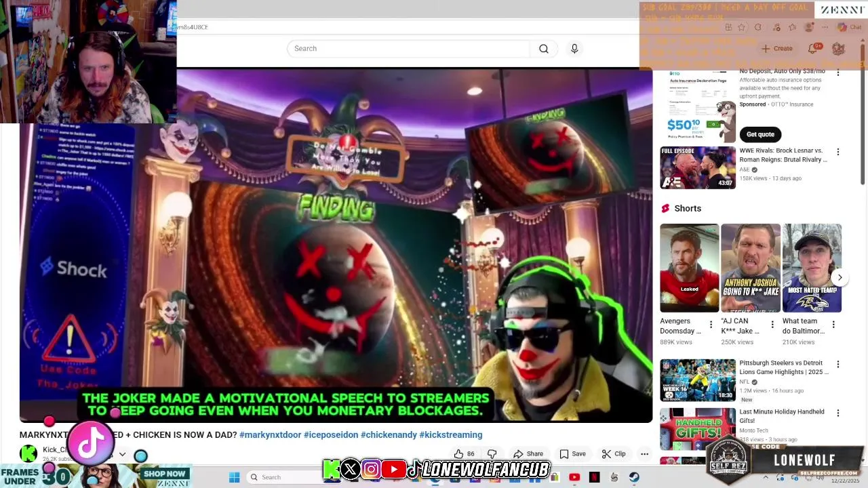Open options for Avengers Doomsday short
This screenshot has height=488, width=868.
[711, 325]
